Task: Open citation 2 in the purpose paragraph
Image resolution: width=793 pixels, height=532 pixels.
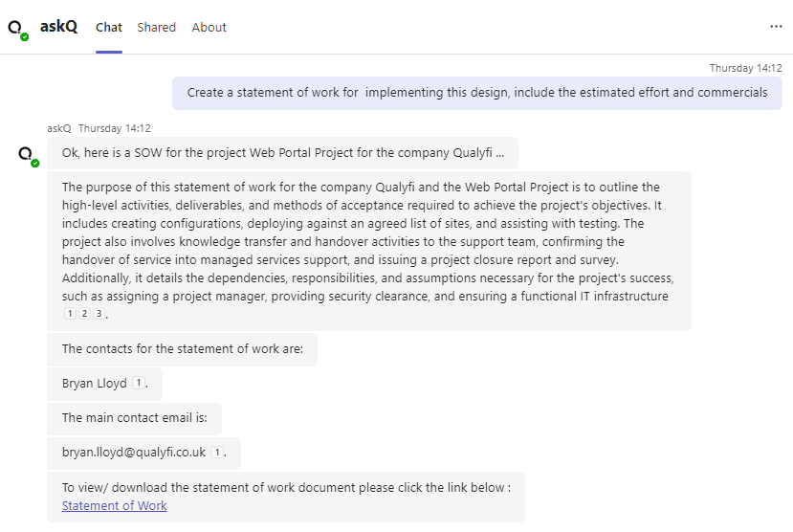Action: tap(84, 314)
